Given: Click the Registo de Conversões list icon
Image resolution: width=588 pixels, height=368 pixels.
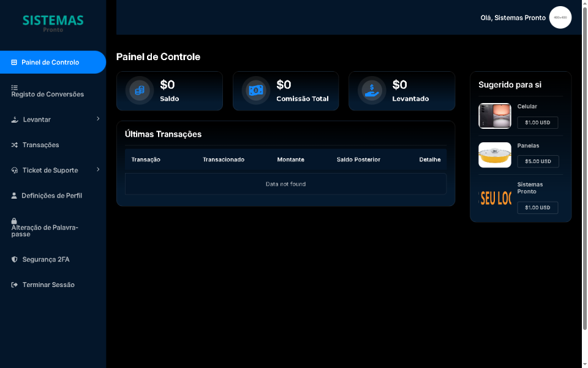Looking at the screenshot, I should pyautogui.click(x=14, y=87).
